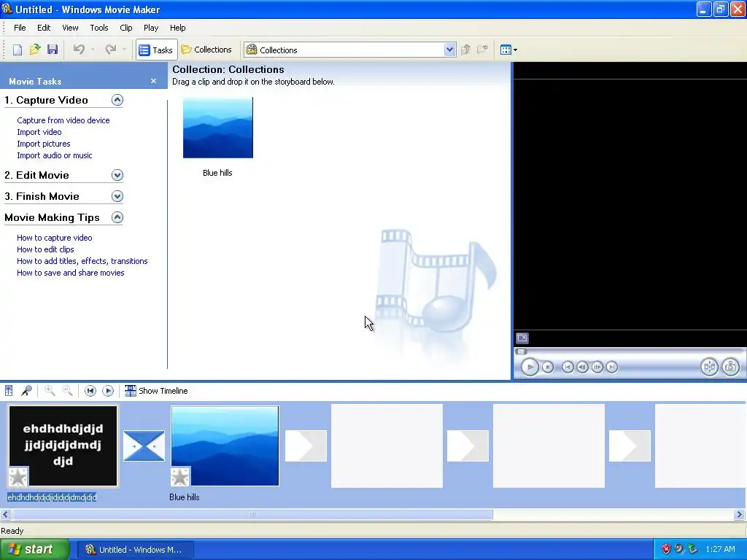Click the Previous Frame button
The width and height of the screenshot is (747, 560).
(582, 367)
